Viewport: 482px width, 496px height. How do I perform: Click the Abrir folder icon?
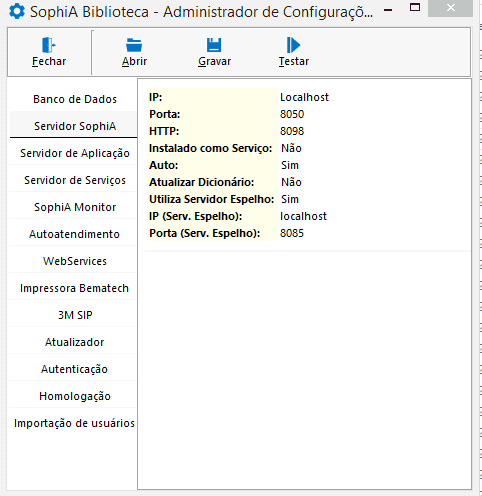click(134, 45)
